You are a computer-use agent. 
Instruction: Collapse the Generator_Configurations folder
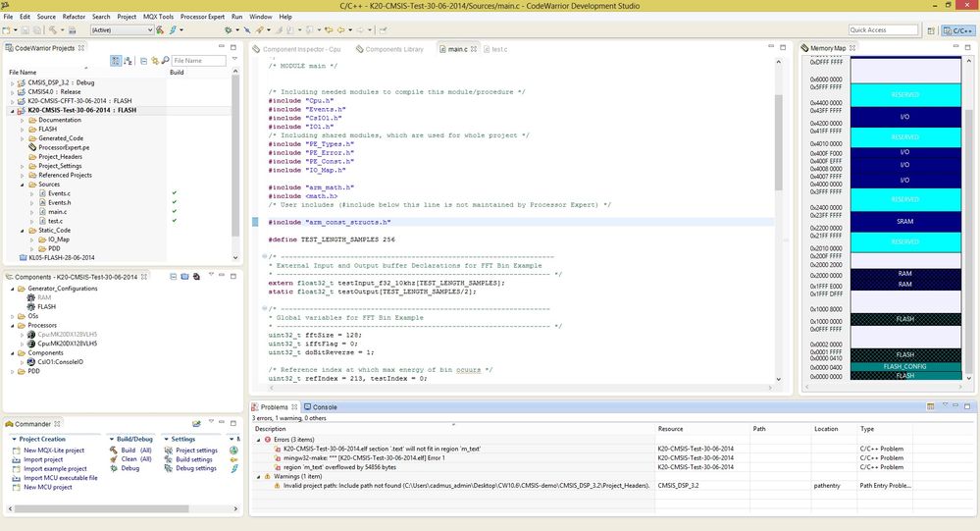(x=13, y=288)
